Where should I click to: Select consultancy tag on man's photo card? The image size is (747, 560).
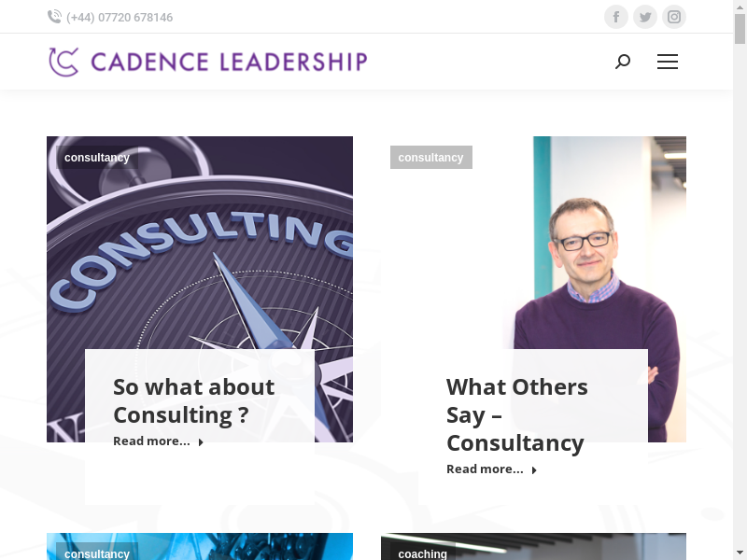[430, 158]
